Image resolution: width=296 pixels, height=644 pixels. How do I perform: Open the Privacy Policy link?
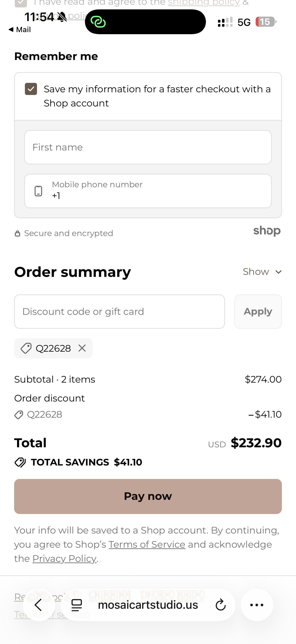(64, 558)
